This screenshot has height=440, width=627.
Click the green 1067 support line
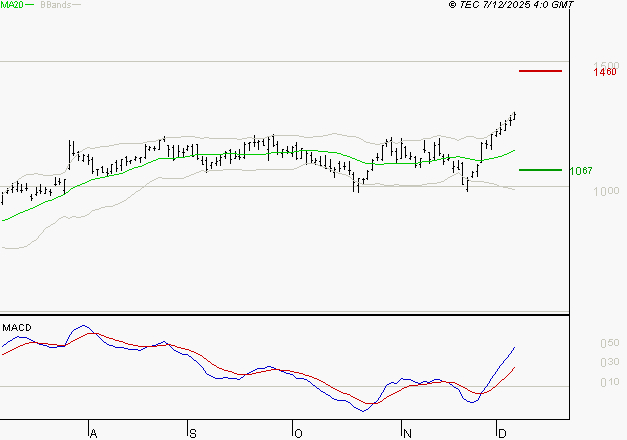540,170
